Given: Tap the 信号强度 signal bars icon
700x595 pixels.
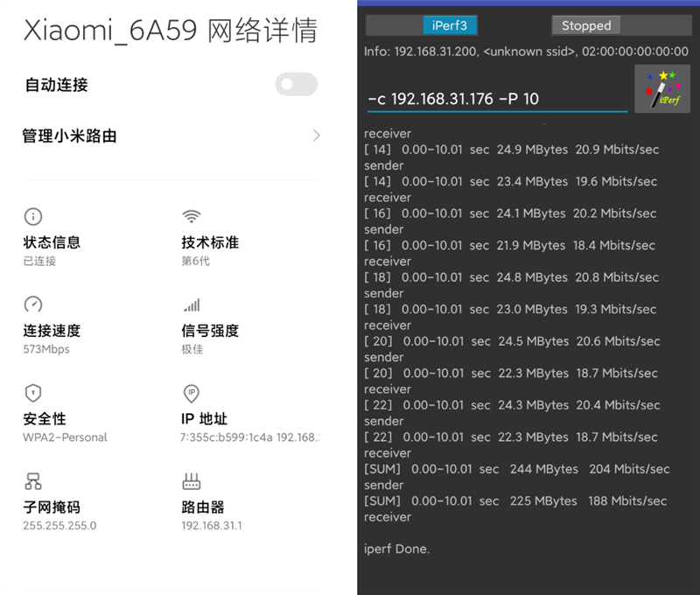Looking at the screenshot, I should pyautogui.click(x=191, y=304).
